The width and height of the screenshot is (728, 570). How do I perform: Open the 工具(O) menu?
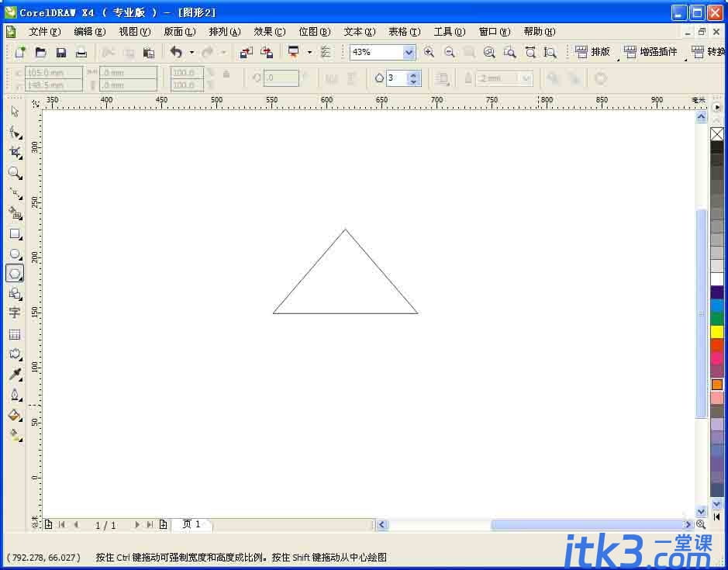450,32
